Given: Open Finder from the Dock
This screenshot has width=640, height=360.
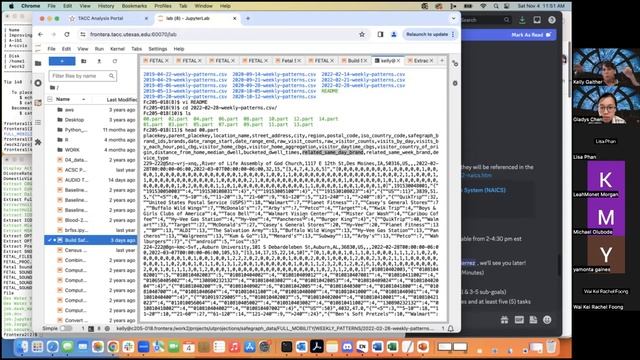Looking at the screenshot, I should pyautogui.click(x=22, y=347).
